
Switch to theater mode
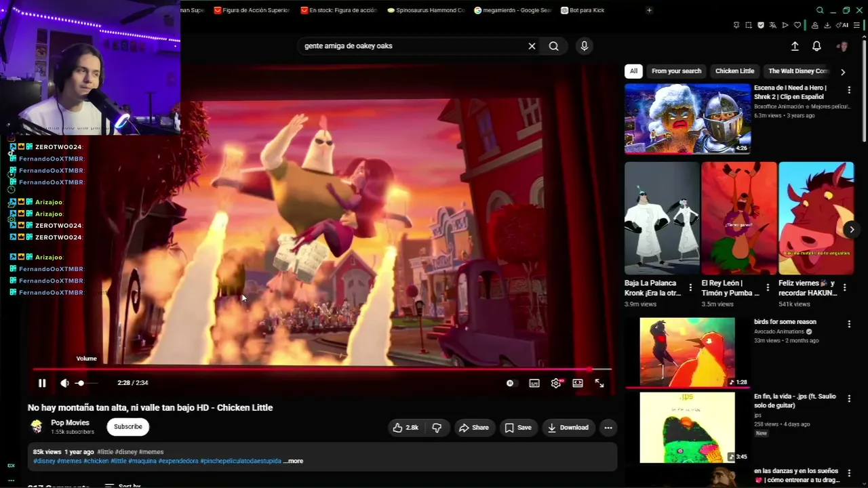(x=578, y=383)
